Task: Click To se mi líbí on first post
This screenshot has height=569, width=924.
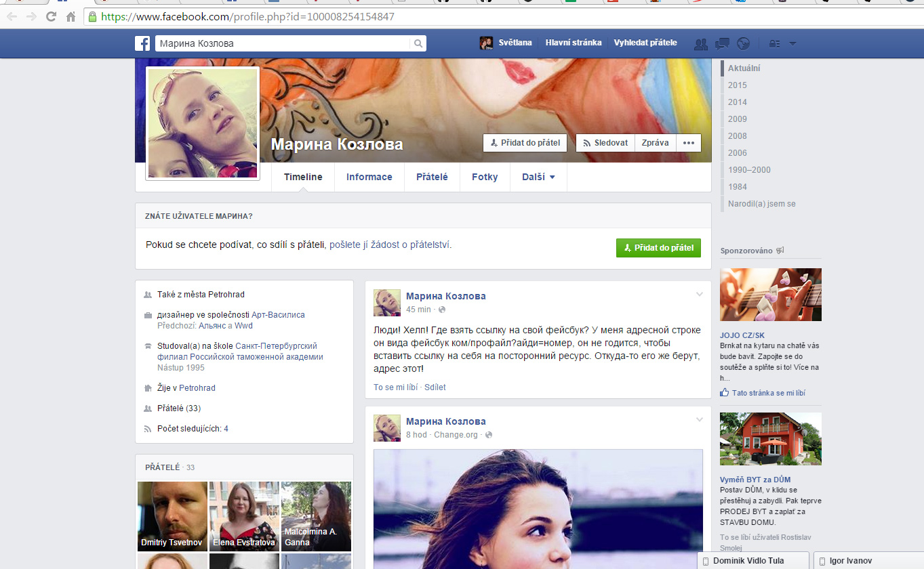Action: click(x=396, y=387)
